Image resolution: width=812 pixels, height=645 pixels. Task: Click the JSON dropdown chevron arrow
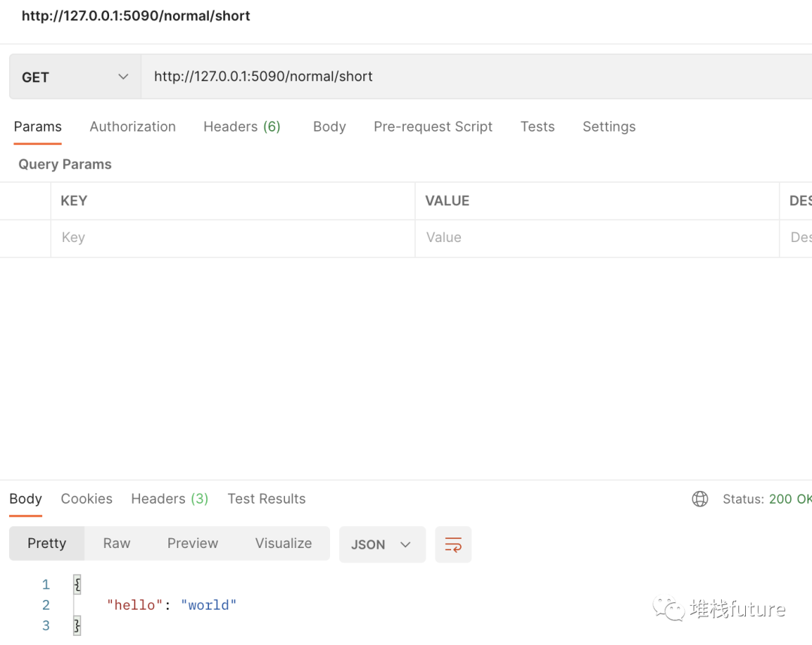click(406, 544)
